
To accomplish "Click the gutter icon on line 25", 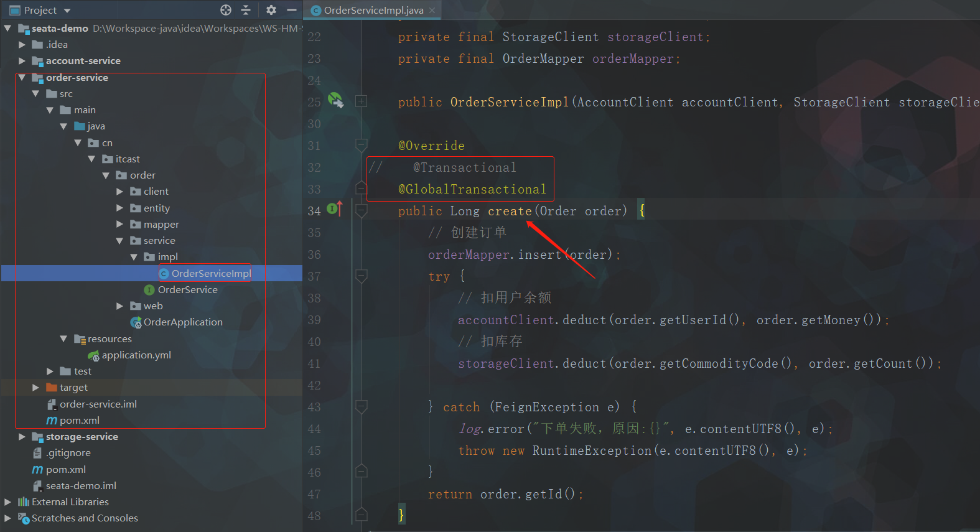I will (x=335, y=100).
